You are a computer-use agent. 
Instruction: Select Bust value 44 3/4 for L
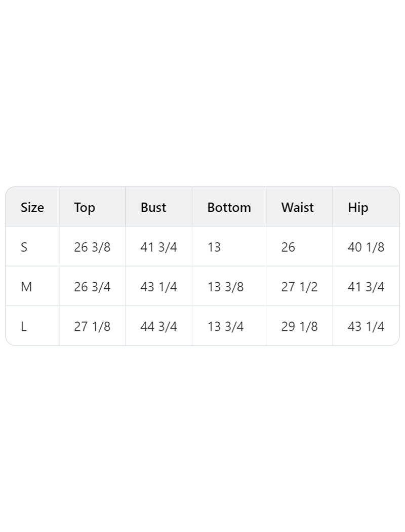click(x=158, y=326)
